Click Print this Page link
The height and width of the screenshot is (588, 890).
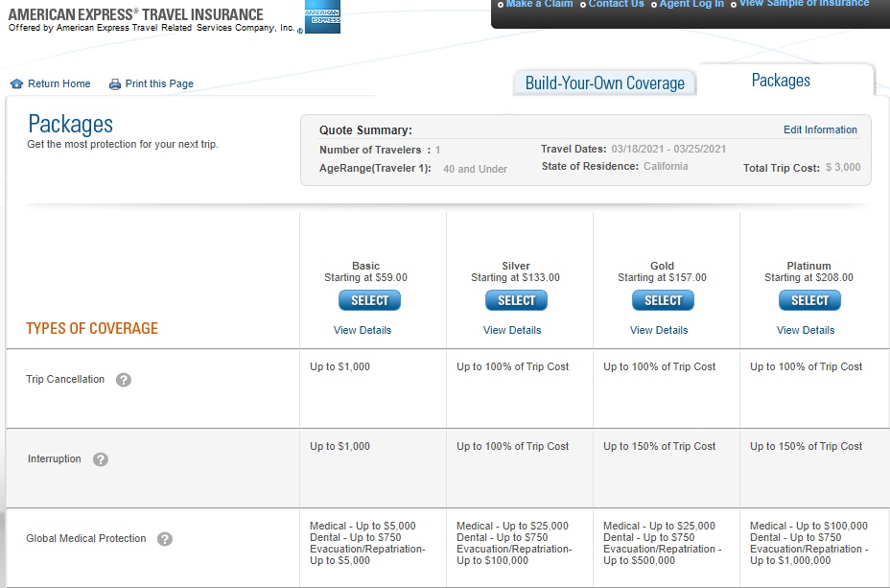pos(159,84)
